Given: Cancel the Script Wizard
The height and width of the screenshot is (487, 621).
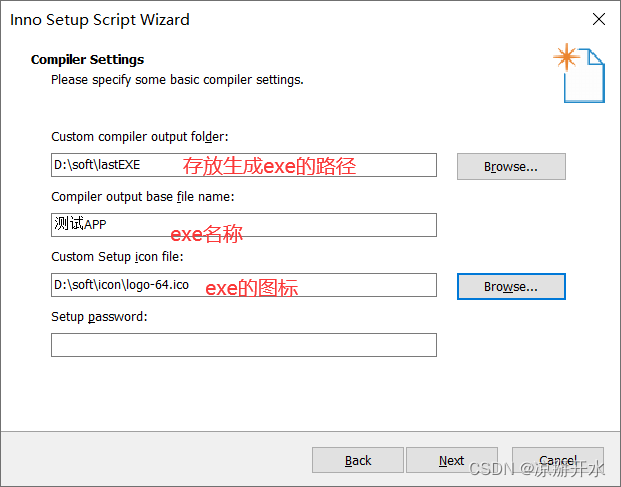Looking at the screenshot, I should pyautogui.click(x=558, y=460).
